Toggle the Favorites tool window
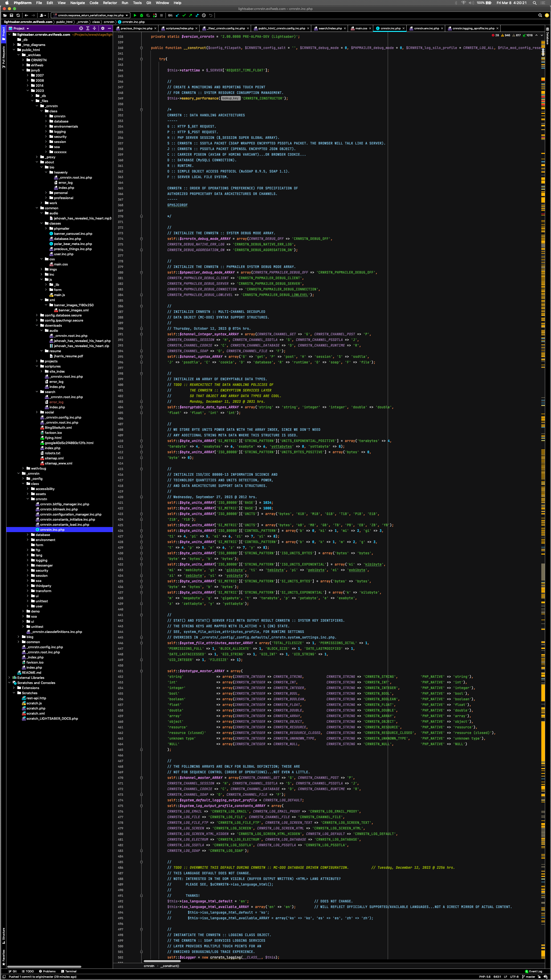551x980 pixels. [x=3, y=957]
